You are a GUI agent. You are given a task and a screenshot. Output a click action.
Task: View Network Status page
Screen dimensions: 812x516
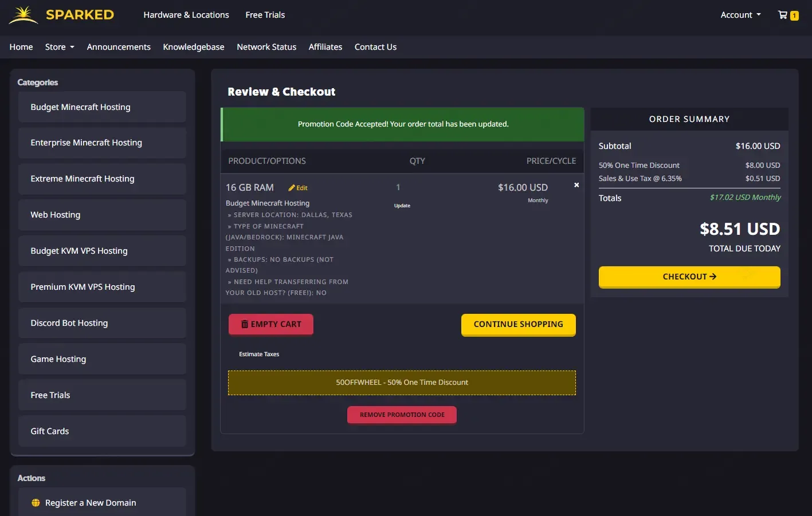click(266, 47)
